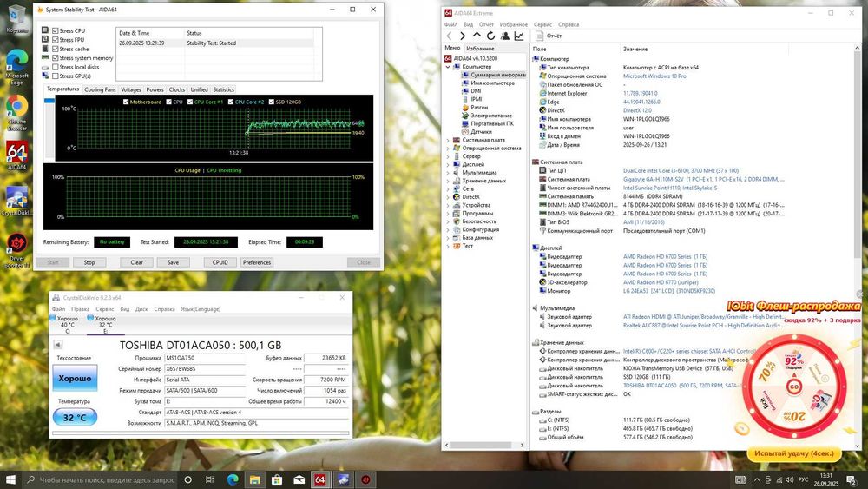
Task: Refresh the AIDA64 summary page
Action: (x=490, y=36)
